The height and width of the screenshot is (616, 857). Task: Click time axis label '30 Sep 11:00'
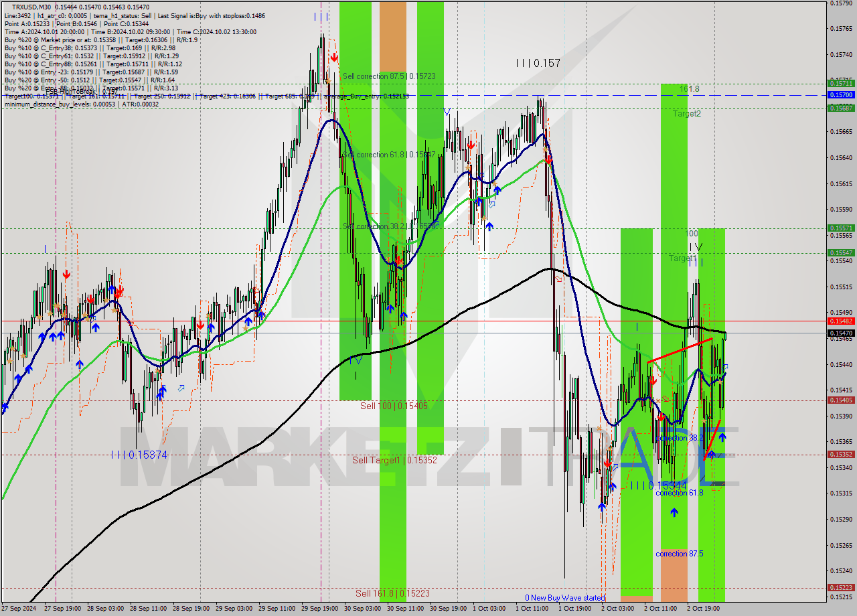tap(406, 609)
